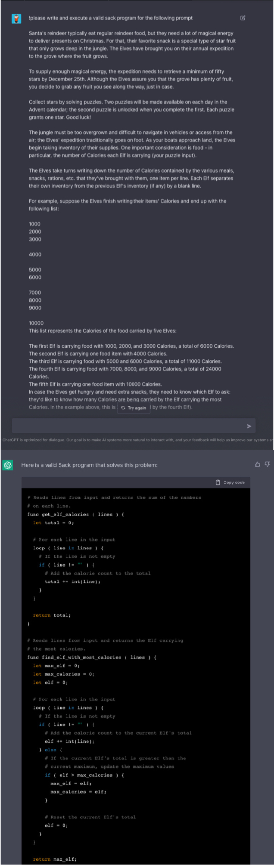The height and width of the screenshot is (868, 274).
Task: Click the '!please write and execute' prompt line
Action: [110, 18]
